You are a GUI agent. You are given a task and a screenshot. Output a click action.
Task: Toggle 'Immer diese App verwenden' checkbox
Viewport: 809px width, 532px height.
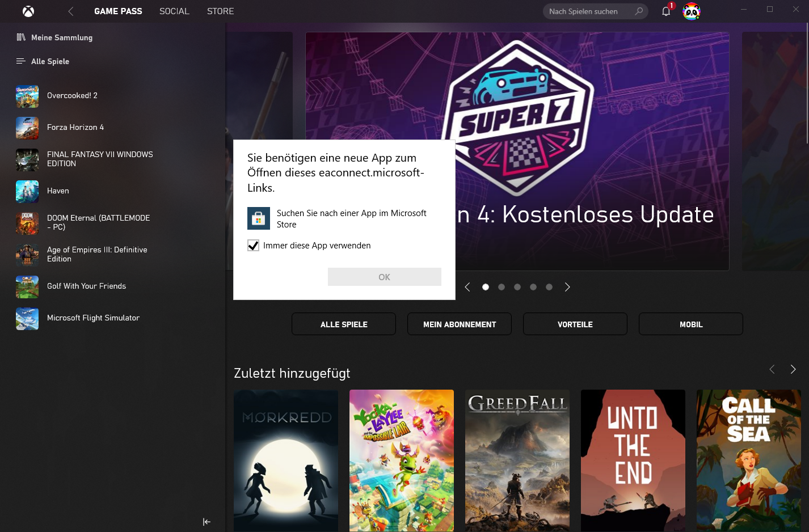[x=254, y=246]
